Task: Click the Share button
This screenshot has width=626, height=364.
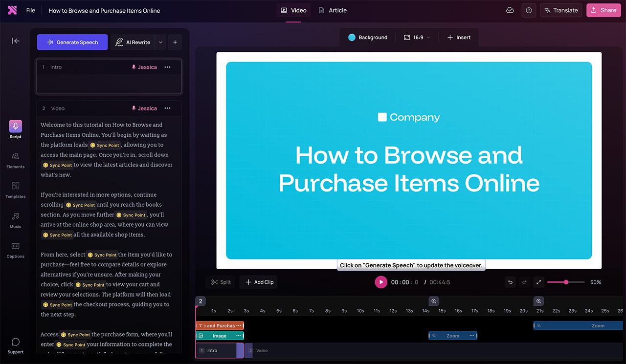Action: (x=604, y=10)
